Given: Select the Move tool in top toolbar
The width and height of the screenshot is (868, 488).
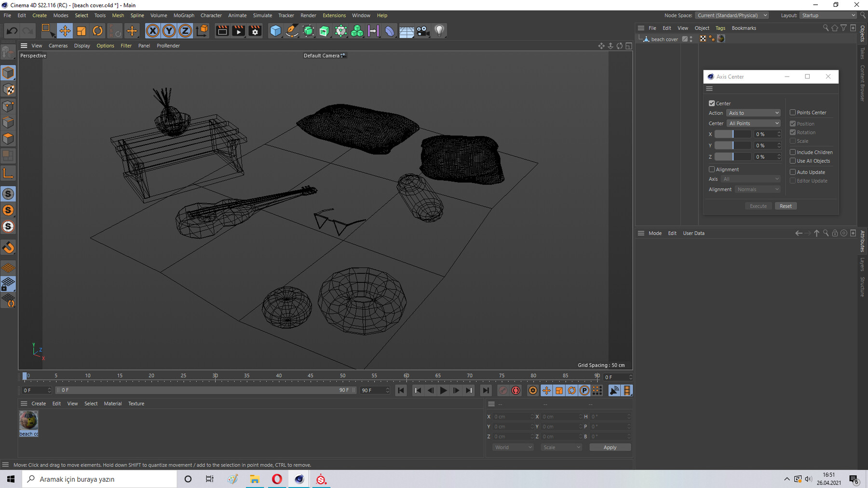Looking at the screenshot, I should 65,31.
